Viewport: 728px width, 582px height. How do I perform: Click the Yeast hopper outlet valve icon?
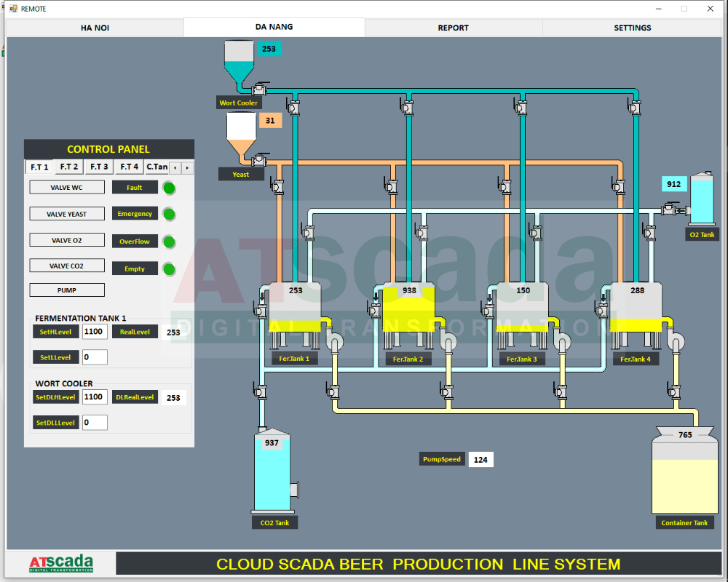(x=259, y=160)
